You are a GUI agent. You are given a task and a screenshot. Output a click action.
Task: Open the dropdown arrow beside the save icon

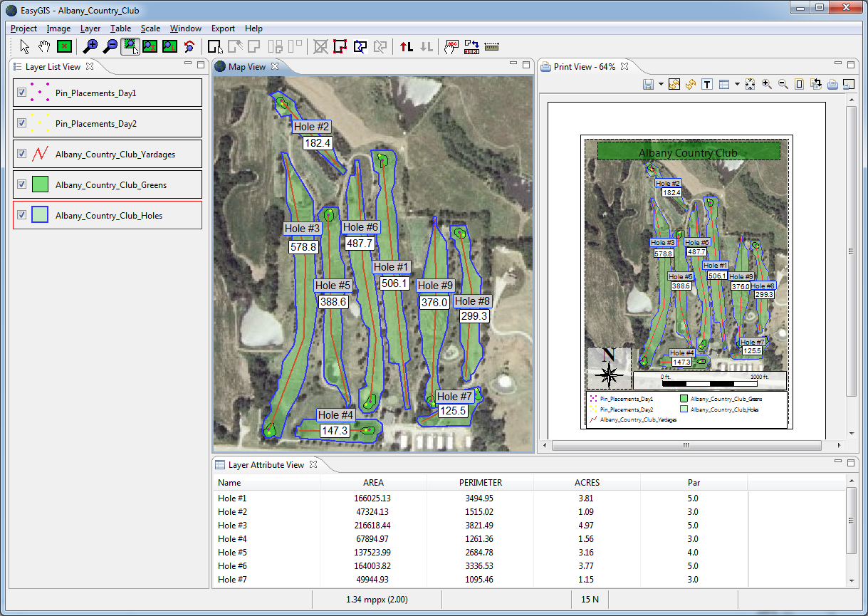[x=661, y=84]
